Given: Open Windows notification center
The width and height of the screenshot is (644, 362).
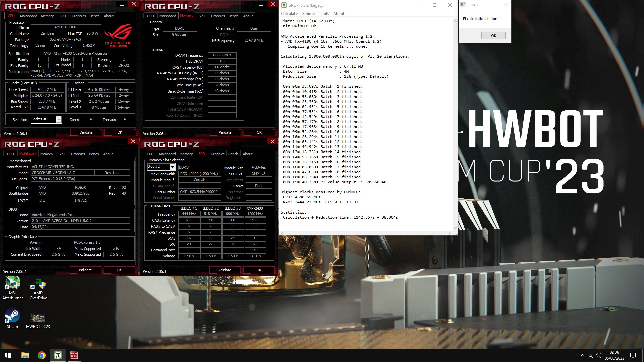Looking at the screenshot, I should (633, 355).
